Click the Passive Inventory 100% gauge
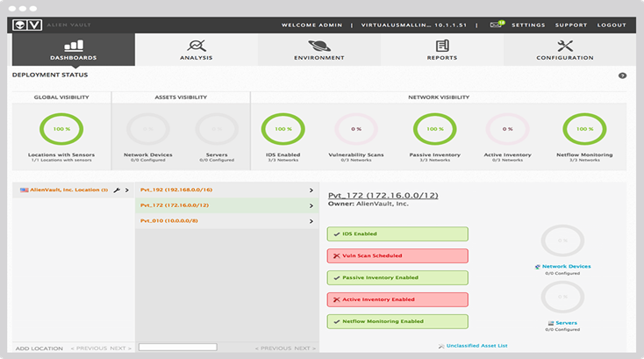Viewport: 644px width, 359px height. [x=434, y=129]
